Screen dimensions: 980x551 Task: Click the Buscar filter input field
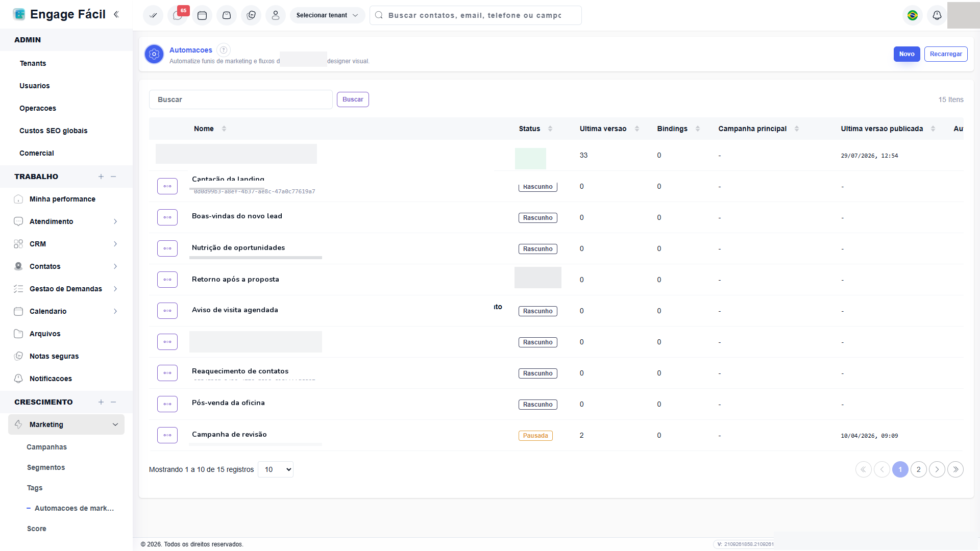click(241, 99)
